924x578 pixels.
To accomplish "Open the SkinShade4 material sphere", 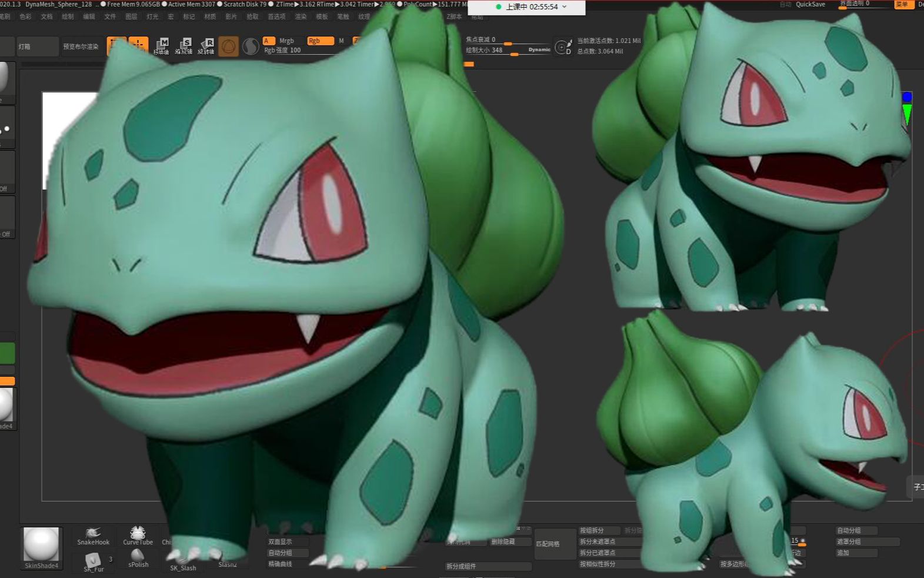I will (41, 548).
